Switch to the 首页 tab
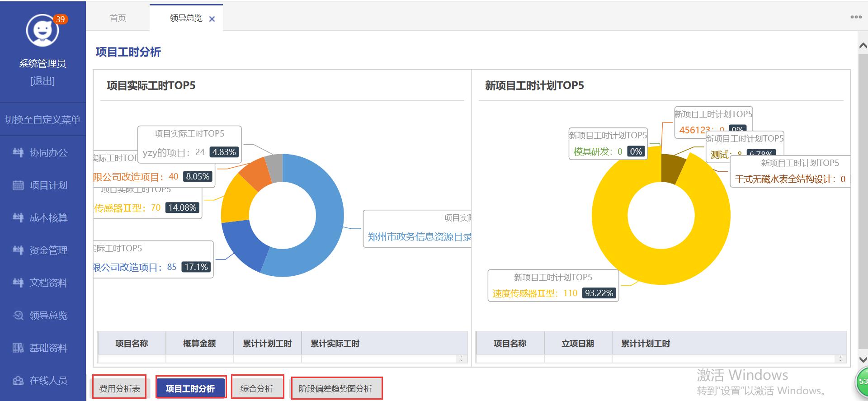 [x=118, y=18]
